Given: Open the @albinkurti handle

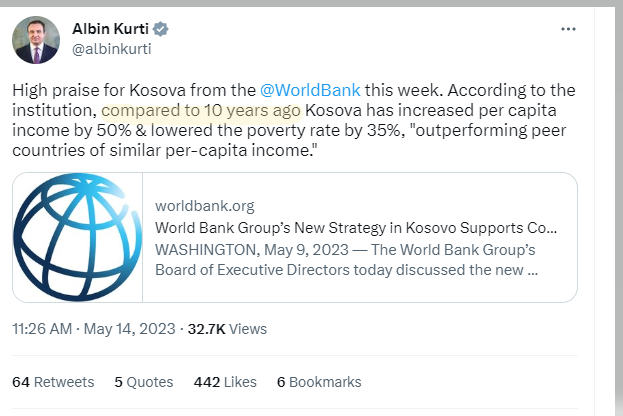Looking at the screenshot, I should pyautogui.click(x=112, y=49).
